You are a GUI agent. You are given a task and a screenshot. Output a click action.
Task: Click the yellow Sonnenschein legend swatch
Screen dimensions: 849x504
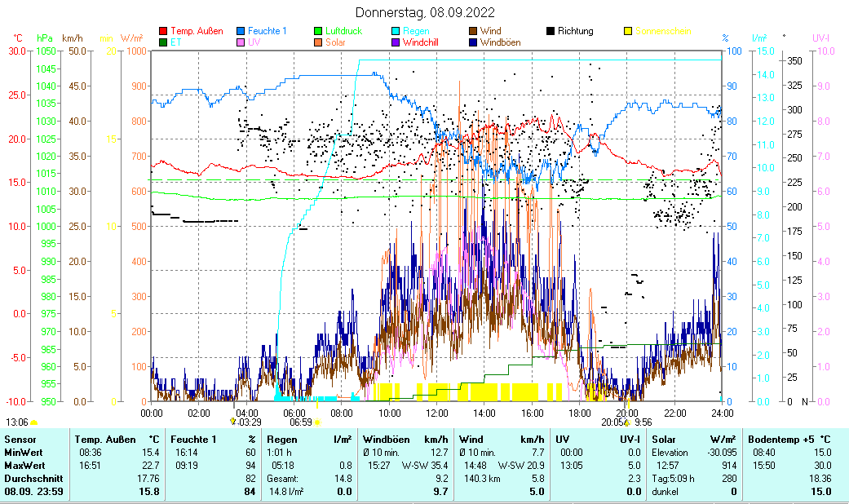click(628, 32)
